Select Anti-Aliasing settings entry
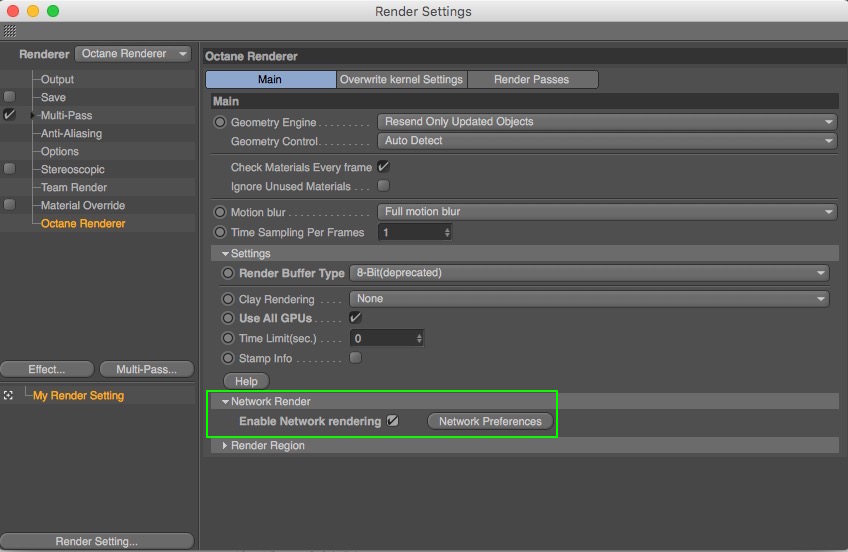The height and width of the screenshot is (552, 848). click(71, 133)
